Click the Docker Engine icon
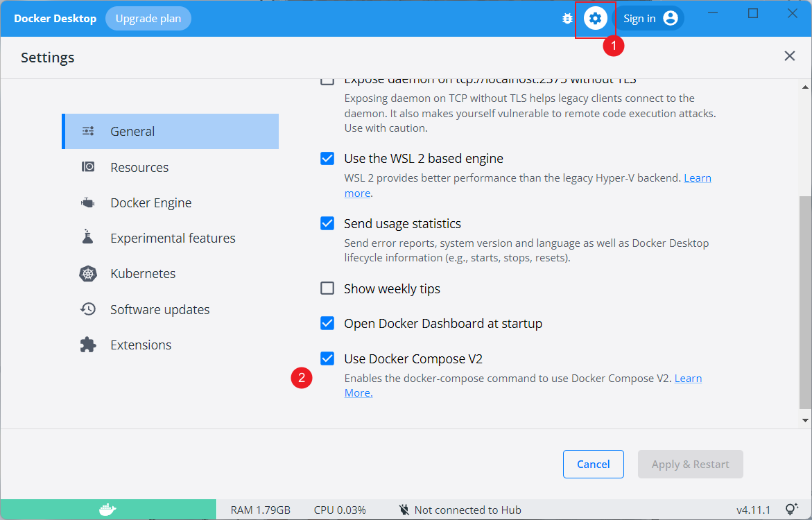Screen dimensions: 812x520 (88, 202)
